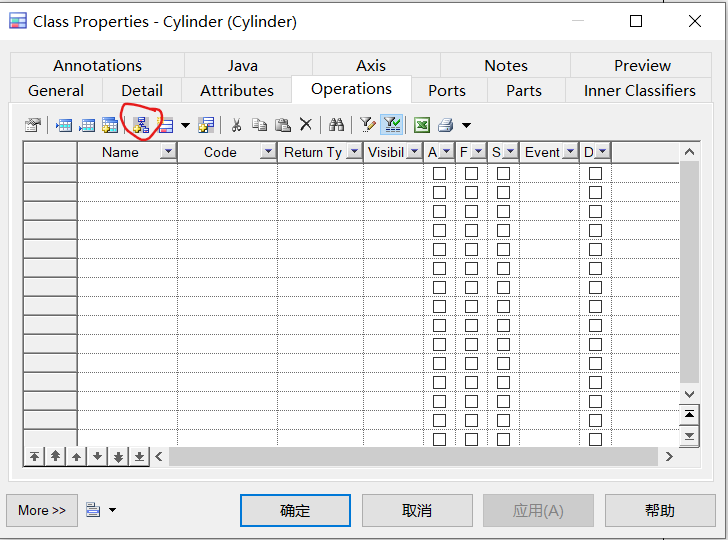Image resolution: width=728 pixels, height=540 pixels.
Task: Check the F checkbox in the second row
Action: coord(471,193)
